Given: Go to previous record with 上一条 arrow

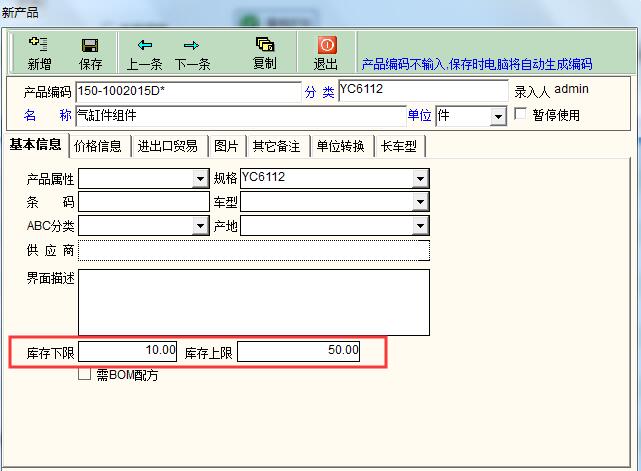Looking at the screenshot, I should click(145, 45).
